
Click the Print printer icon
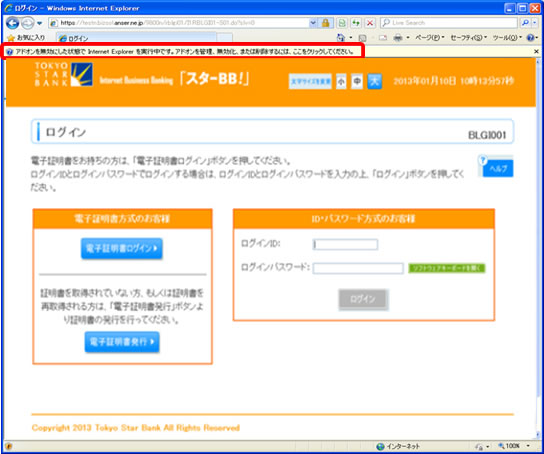[x=398, y=38]
